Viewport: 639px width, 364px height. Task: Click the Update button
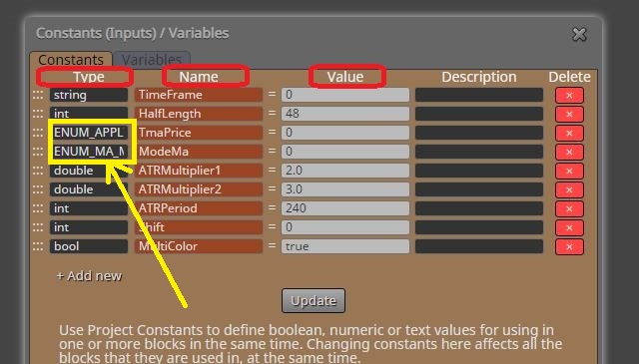314,301
